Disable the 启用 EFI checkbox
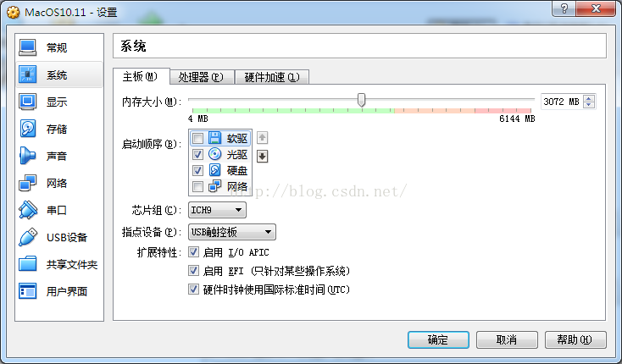The width and height of the screenshot is (622, 364). [x=193, y=271]
